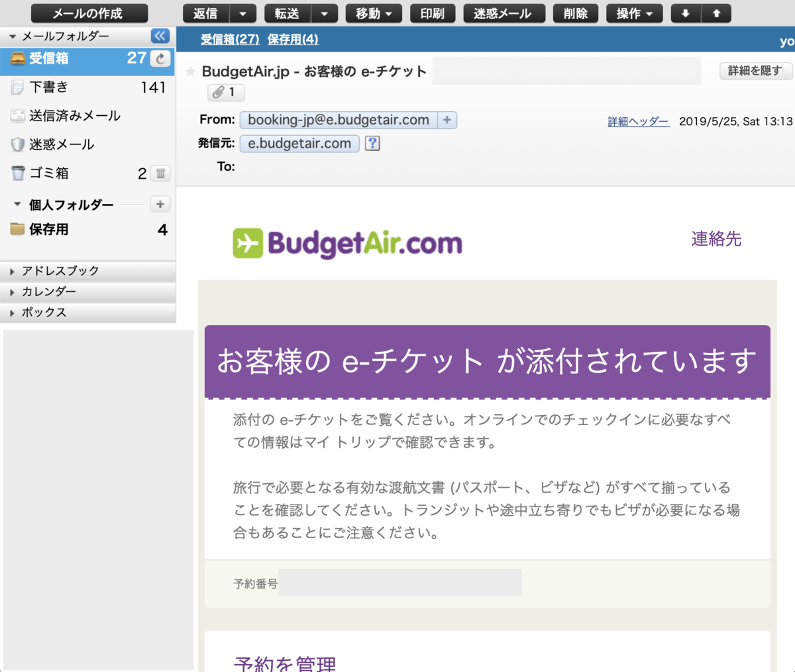795x672 pixels.
Task: Click the メールの作成 compose button
Action: click(x=89, y=13)
